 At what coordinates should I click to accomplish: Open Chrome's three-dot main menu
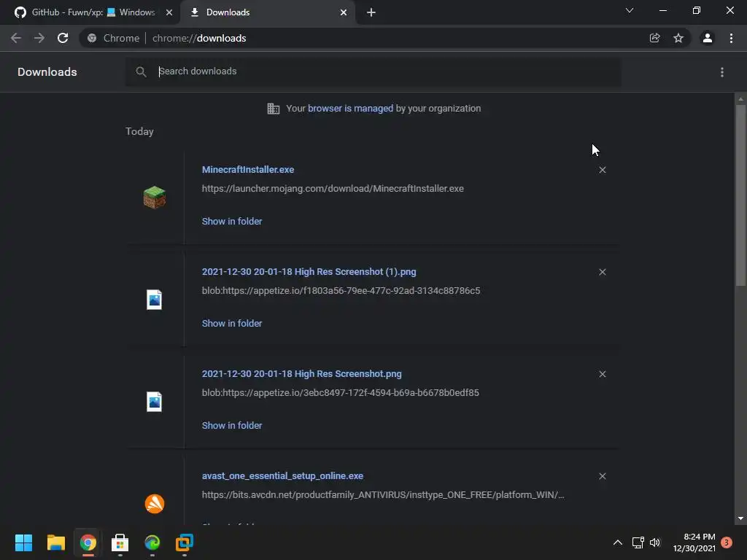(731, 38)
